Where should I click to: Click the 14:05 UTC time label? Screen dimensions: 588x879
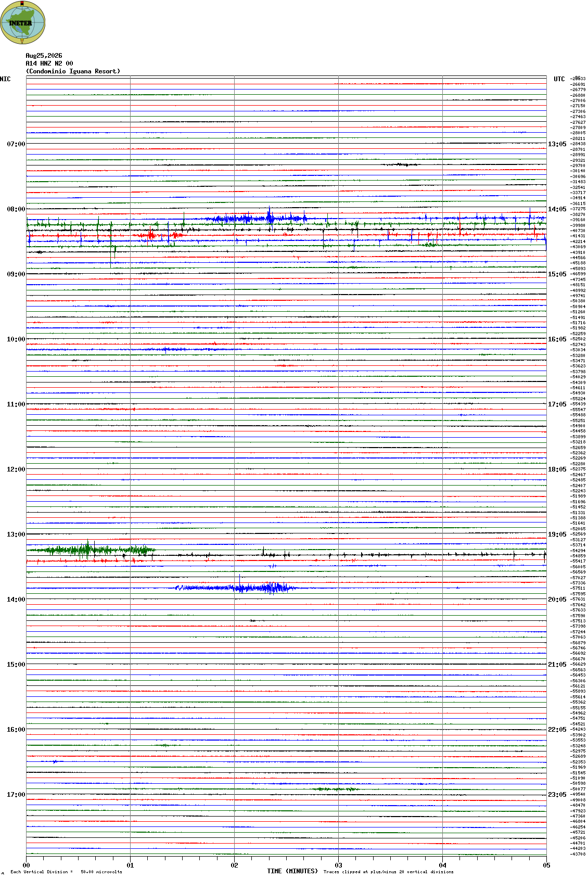point(557,209)
